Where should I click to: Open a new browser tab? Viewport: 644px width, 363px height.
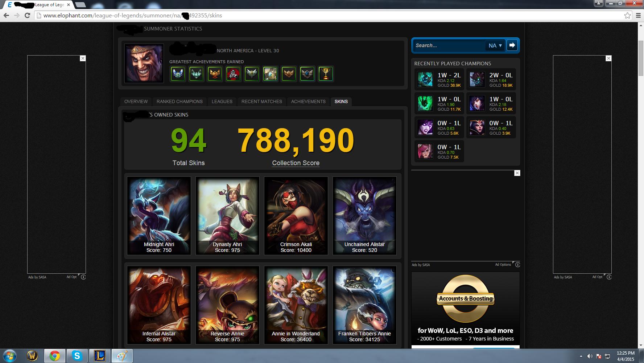pyautogui.click(x=80, y=5)
